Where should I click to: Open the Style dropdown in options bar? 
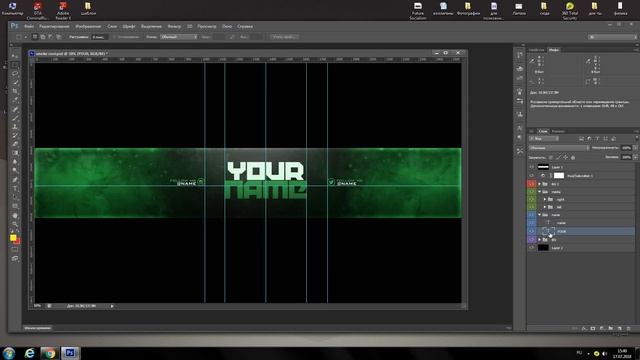click(x=178, y=37)
